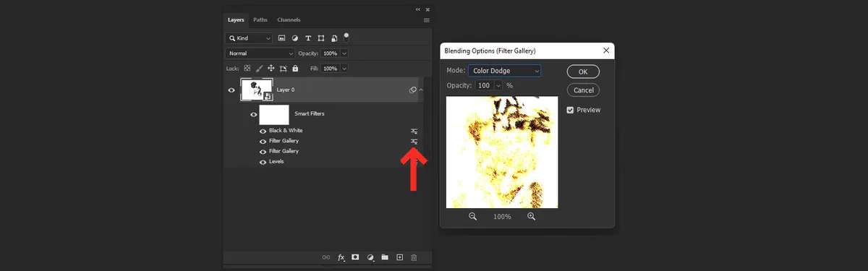Hide the Black & White filter eye
This screenshot has width=868, height=271.
click(263, 131)
